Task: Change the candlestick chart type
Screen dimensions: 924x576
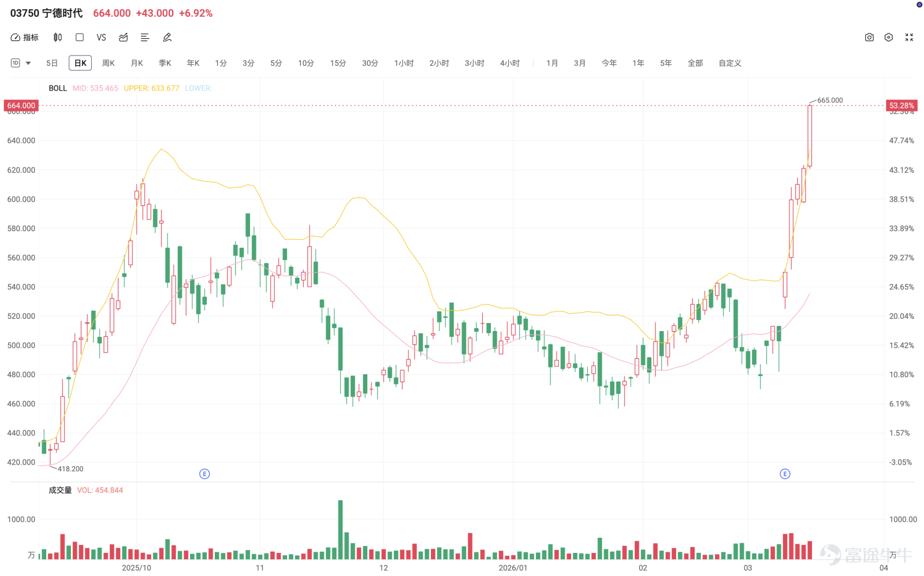Action: click(x=58, y=38)
